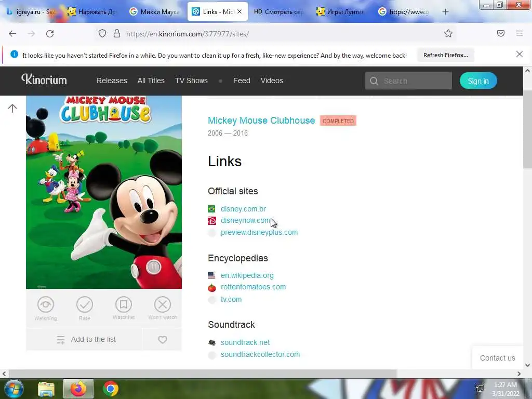Click the Rate checkmark icon
Viewport: 532px width, 399px height.
[x=85, y=304]
